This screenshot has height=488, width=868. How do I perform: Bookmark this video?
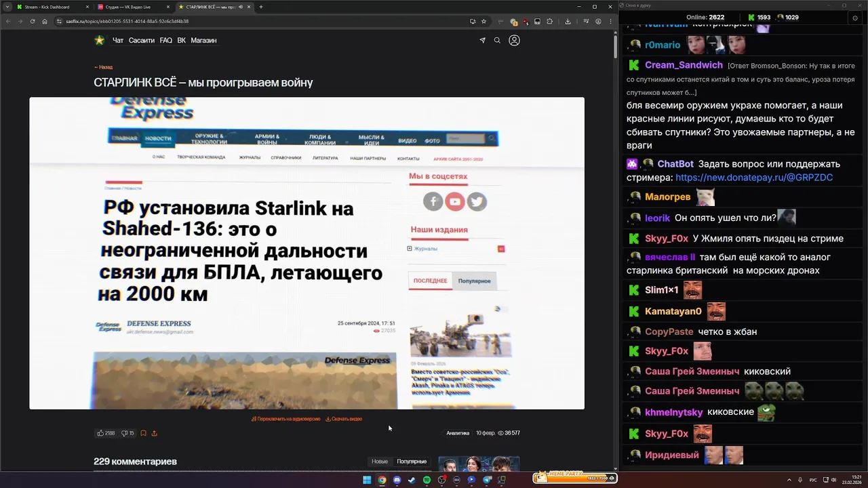point(143,432)
